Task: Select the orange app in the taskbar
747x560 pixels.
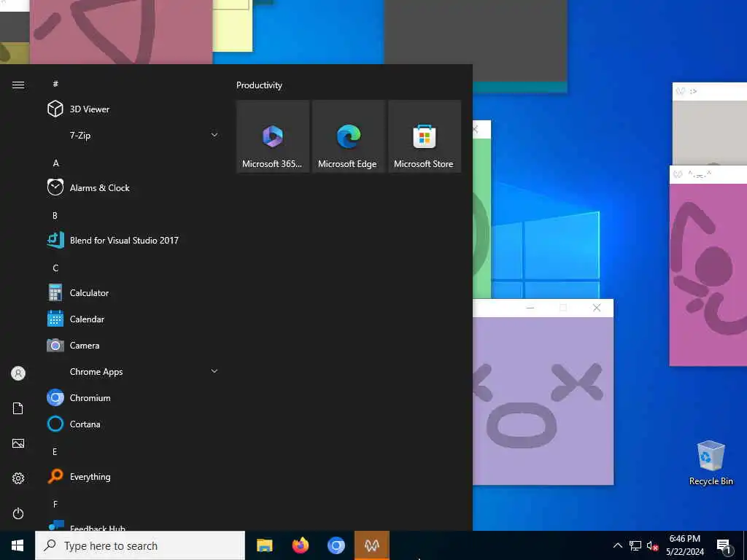Action: tap(371, 545)
